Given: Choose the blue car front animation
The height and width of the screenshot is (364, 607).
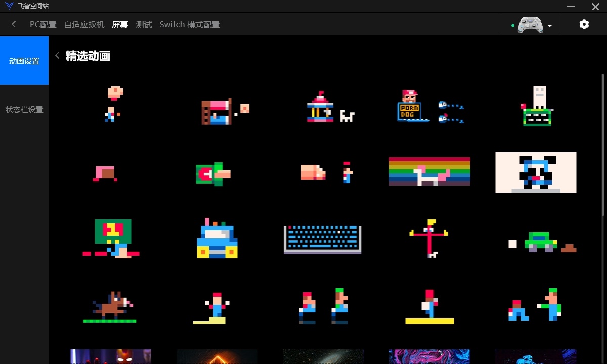Looking at the screenshot, I should pyautogui.click(x=217, y=239).
